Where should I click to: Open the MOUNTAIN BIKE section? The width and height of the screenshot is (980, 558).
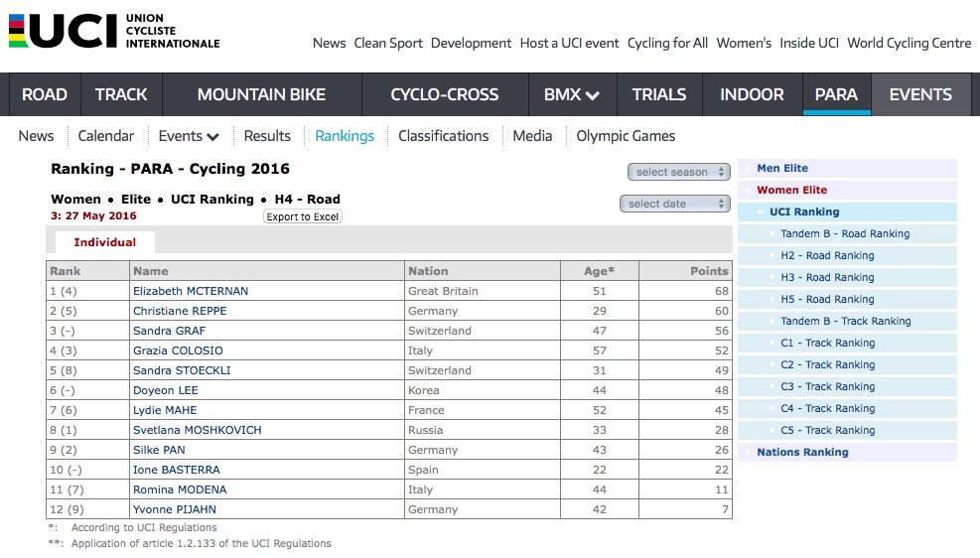261,95
